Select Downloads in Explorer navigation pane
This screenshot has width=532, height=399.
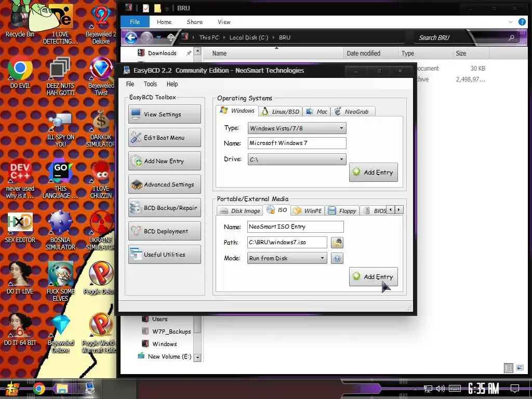[162, 53]
